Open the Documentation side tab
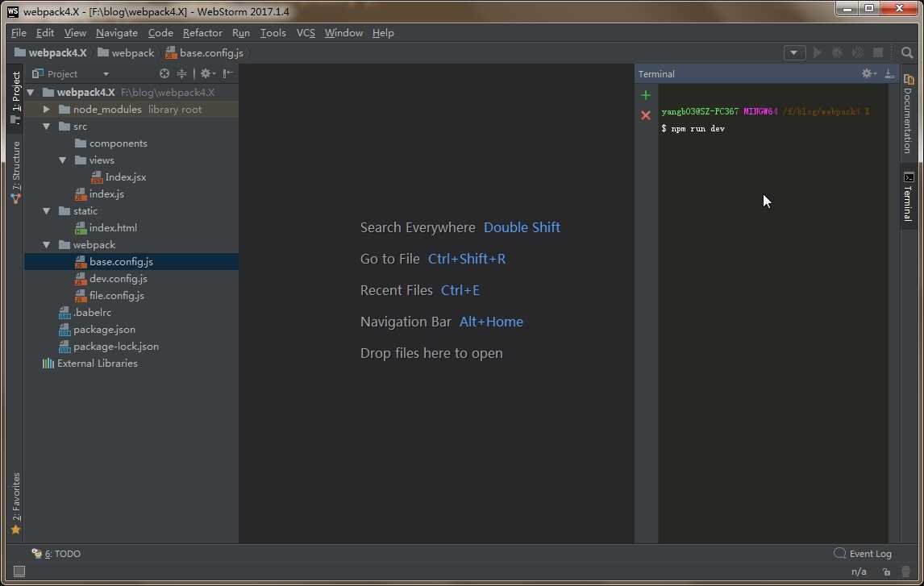 [908, 114]
